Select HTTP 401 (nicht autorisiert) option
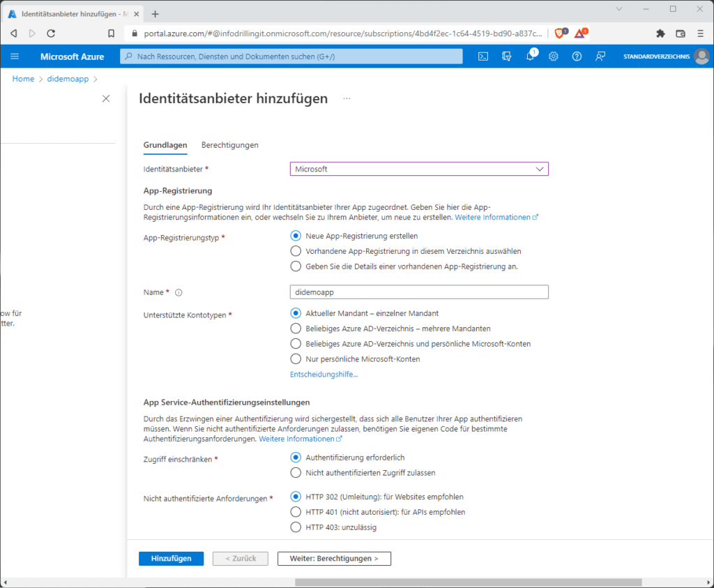 296,512
